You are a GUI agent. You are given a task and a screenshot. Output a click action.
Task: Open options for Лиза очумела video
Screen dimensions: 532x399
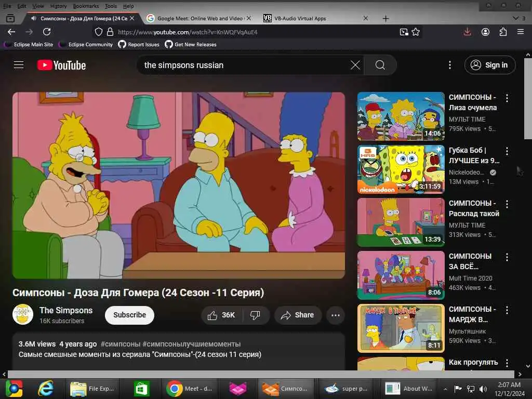pyautogui.click(x=507, y=98)
